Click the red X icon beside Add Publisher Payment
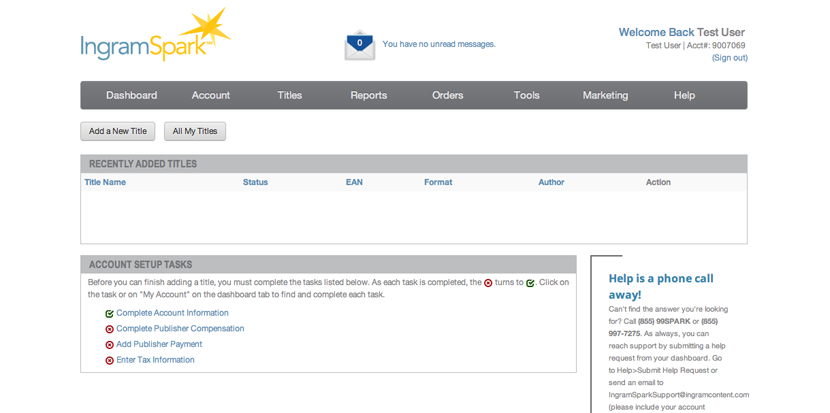This screenshot has width=830, height=413. click(x=110, y=345)
